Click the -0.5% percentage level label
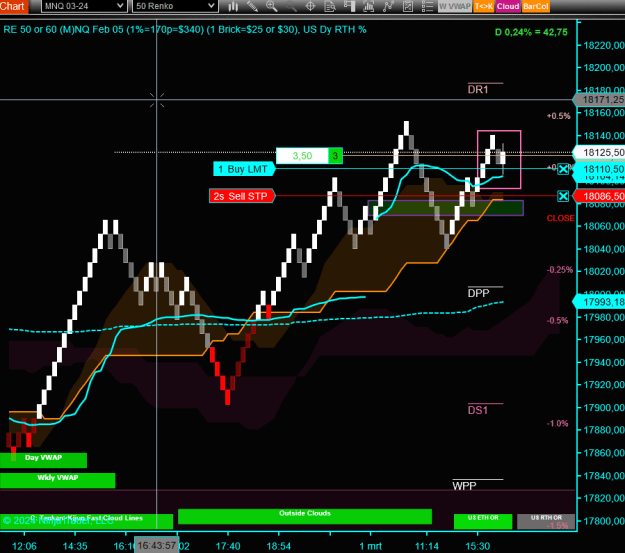625x553 pixels. 557,321
